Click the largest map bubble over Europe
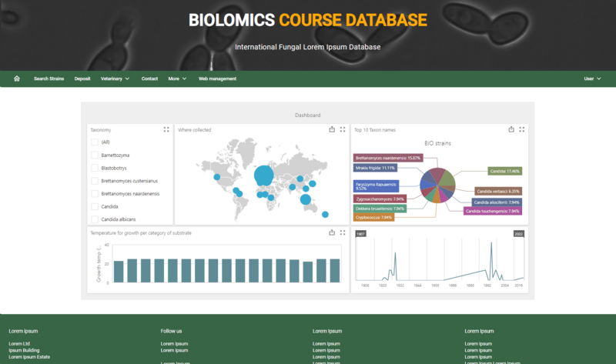 (263, 175)
